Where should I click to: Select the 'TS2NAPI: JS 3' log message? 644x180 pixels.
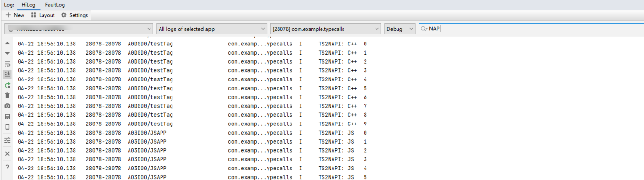343,159
